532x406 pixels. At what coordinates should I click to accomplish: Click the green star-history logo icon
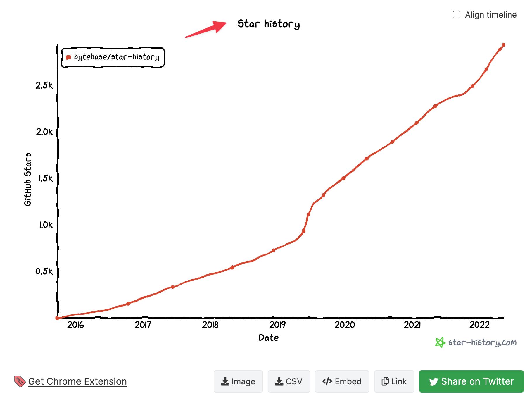[x=440, y=342]
